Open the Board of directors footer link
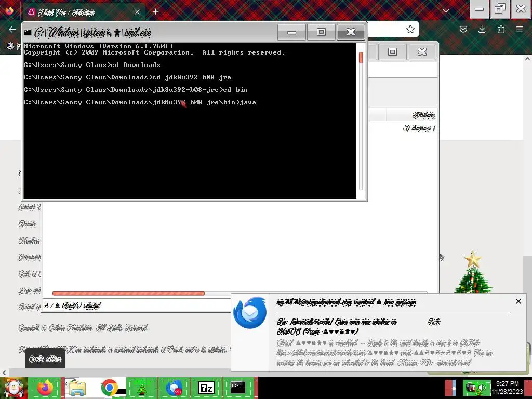The height and width of the screenshot is (399, 532). [x=30, y=307]
